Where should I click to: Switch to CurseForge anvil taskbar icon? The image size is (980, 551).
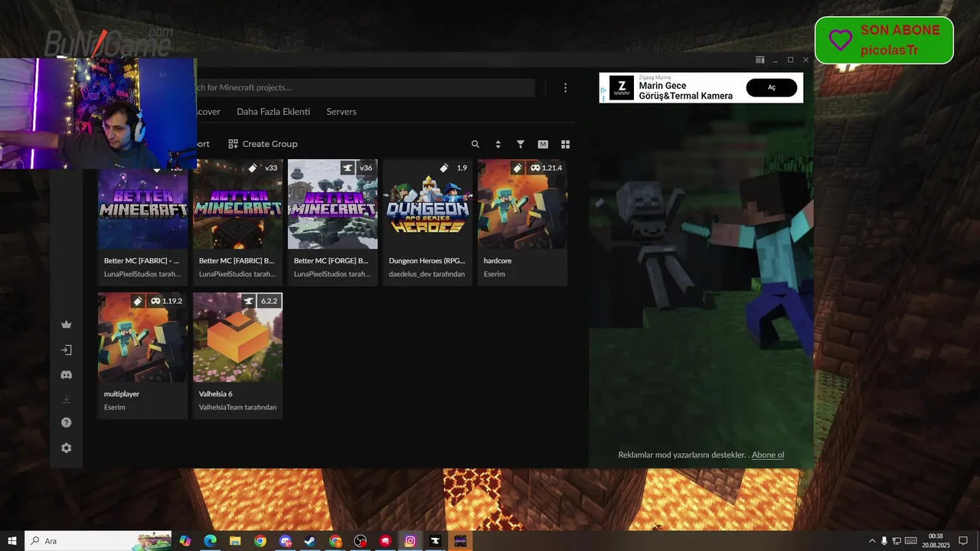click(x=435, y=541)
